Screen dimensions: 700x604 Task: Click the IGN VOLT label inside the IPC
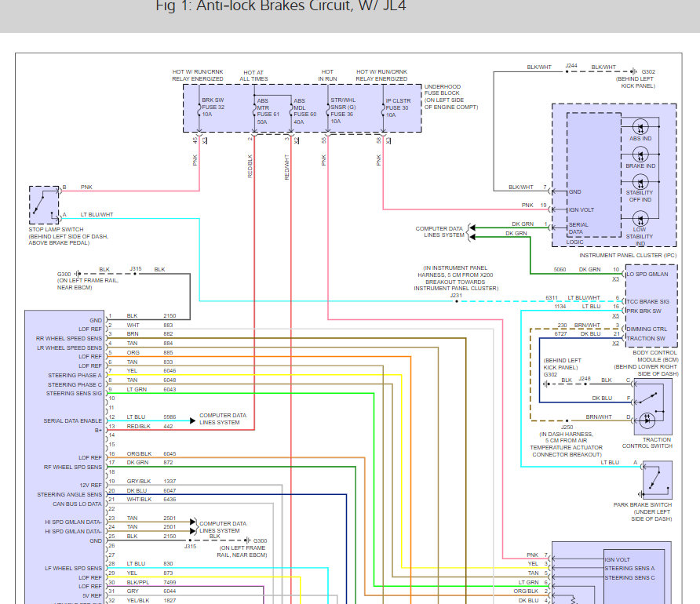[x=582, y=209]
